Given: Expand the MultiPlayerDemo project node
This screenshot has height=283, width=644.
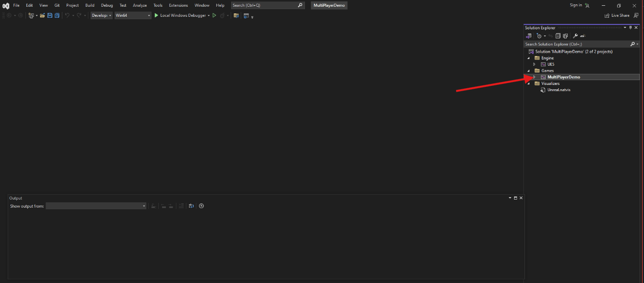Looking at the screenshot, I should click(x=534, y=77).
